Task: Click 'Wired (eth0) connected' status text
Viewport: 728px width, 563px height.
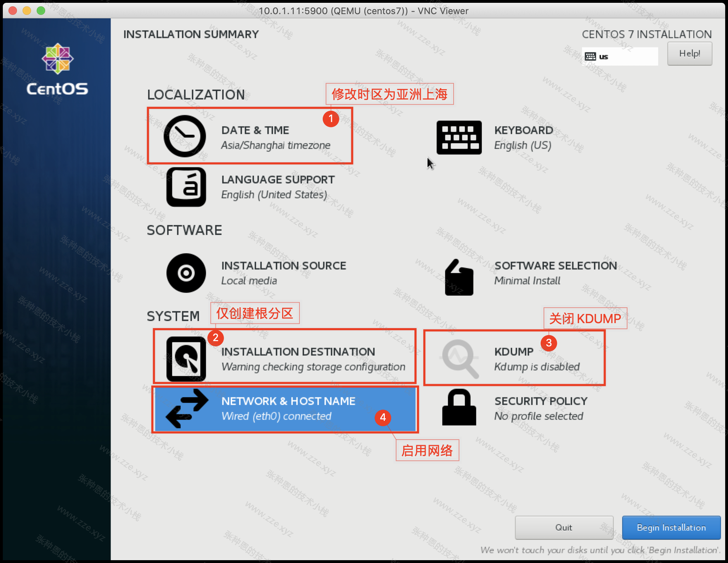Action: (x=276, y=416)
